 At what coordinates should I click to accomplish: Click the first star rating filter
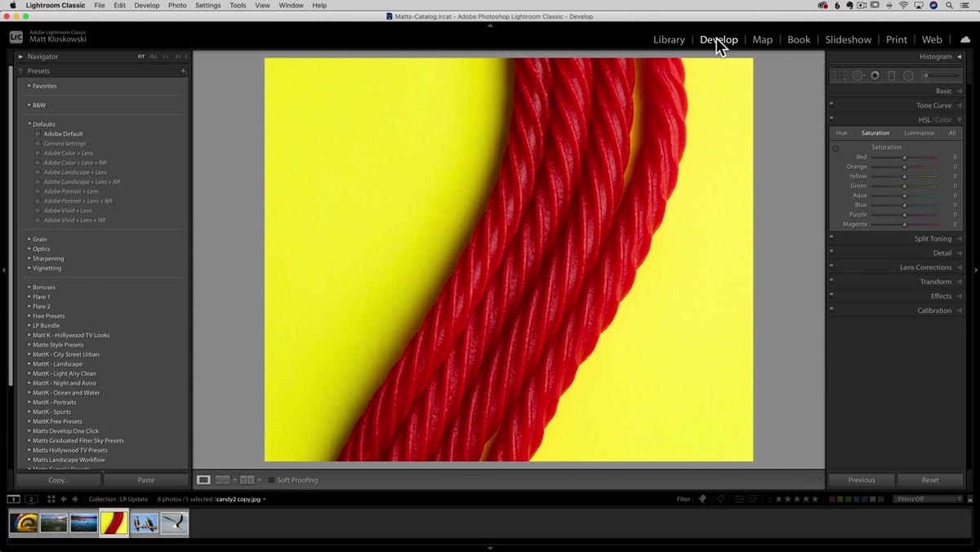click(778, 499)
